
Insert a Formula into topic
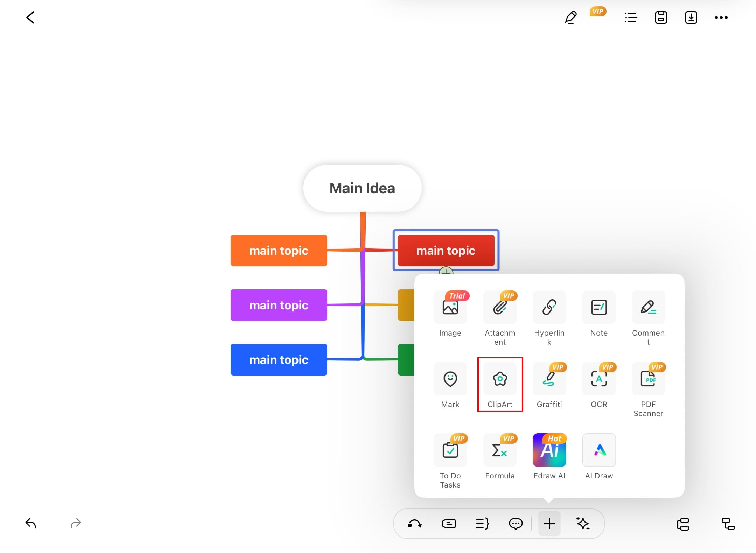pos(500,450)
